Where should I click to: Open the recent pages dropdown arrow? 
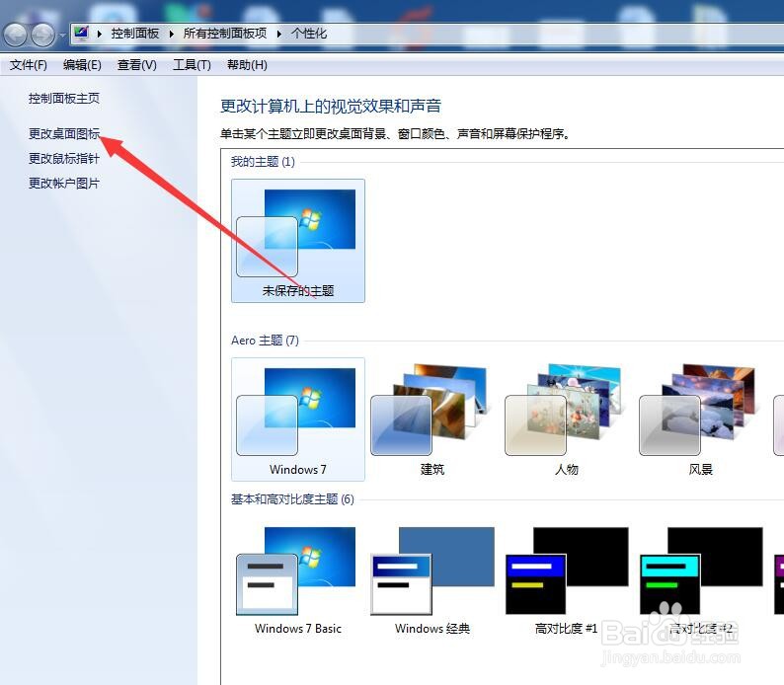pyautogui.click(x=62, y=35)
